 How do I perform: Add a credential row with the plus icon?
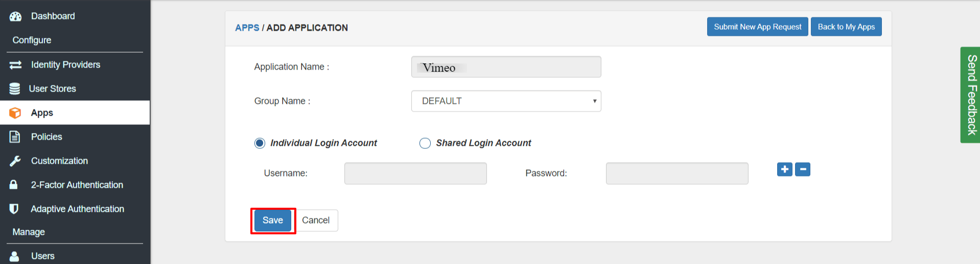pyautogui.click(x=784, y=169)
